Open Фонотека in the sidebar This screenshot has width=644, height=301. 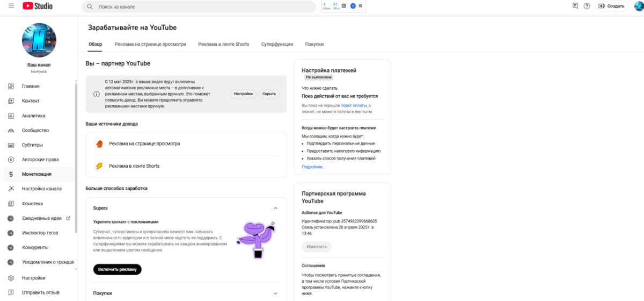click(39, 204)
